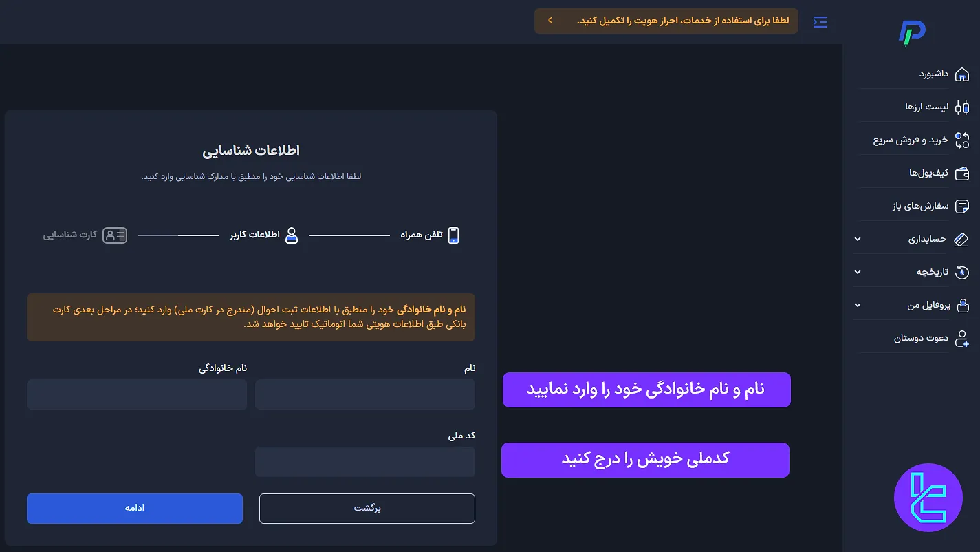Expand the پروفایل من section chevron
This screenshot has height=552, width=980.
(857, 304)
